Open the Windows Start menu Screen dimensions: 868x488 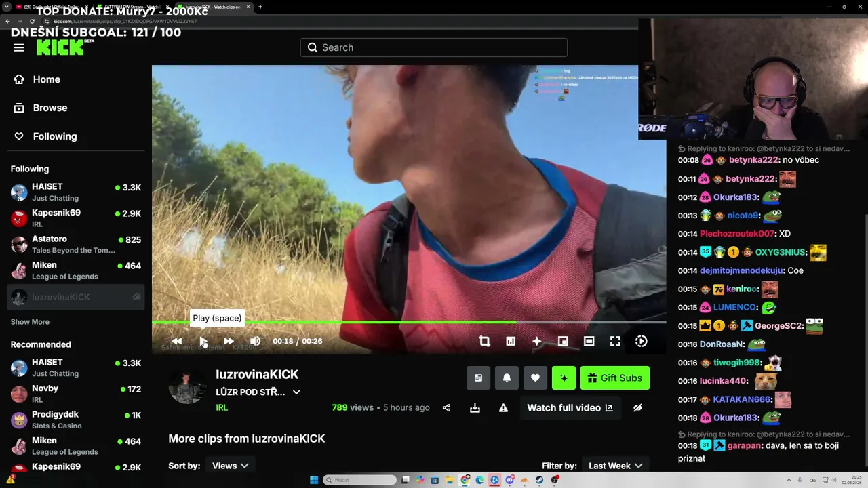click(x=314, y=480)
